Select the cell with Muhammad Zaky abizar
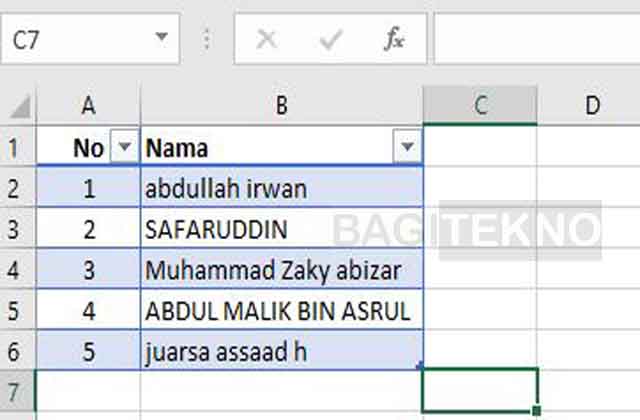Viewport: 640px width, 420px height. click(x=282, y=269)
